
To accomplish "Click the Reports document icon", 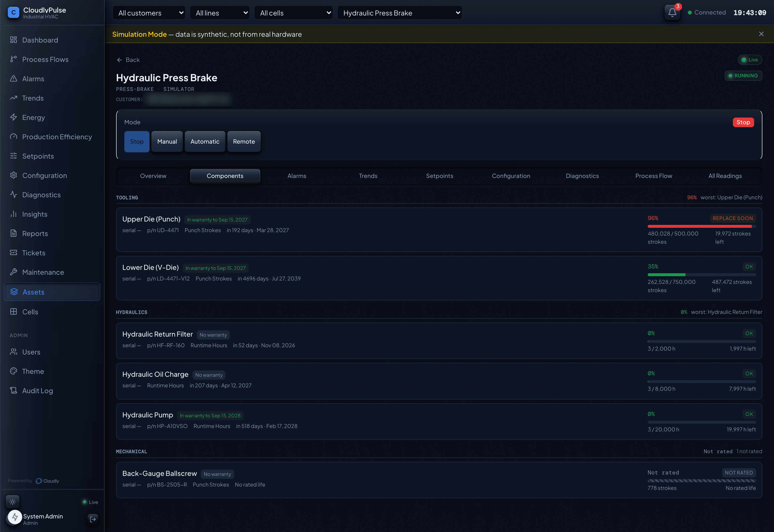I will point(13,233).
